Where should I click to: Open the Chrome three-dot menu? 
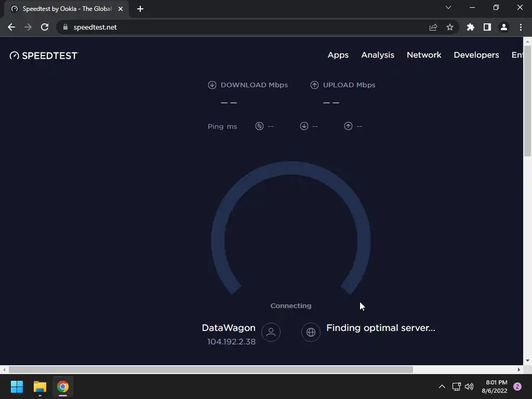(x=521, y=27)
